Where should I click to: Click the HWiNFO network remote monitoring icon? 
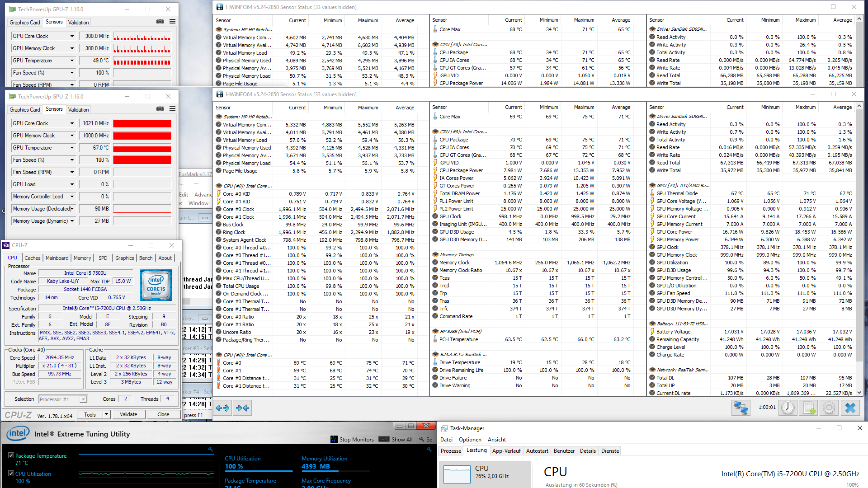coord(741,408)
